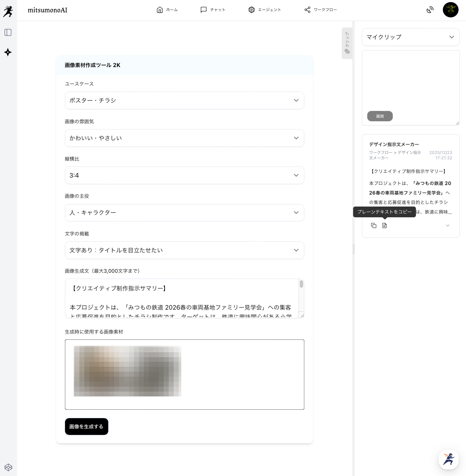Image resolution: width=466 pixels, height=476 pixels.
Task: Open the broadcast icon in top bar
Action: (430, 10)
